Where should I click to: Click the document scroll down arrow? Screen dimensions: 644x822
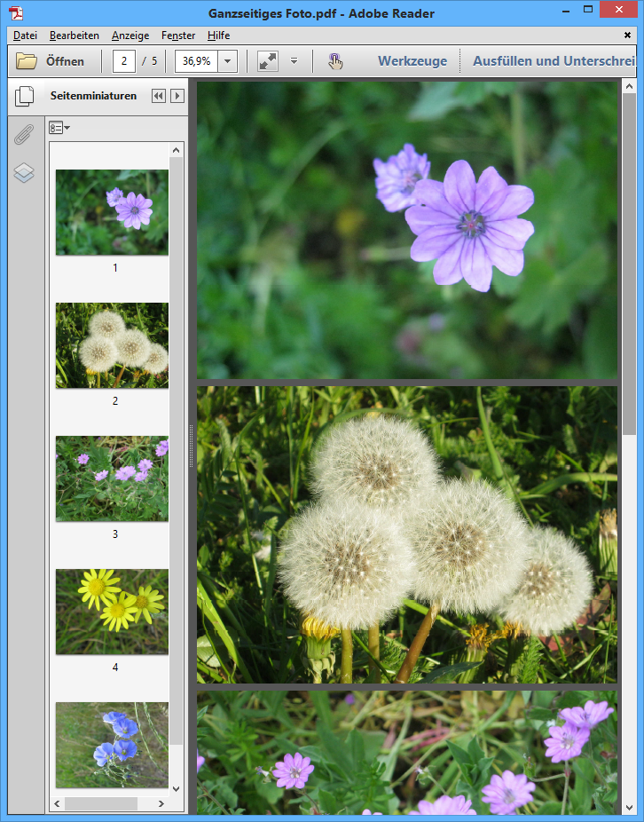coord(629,808)
